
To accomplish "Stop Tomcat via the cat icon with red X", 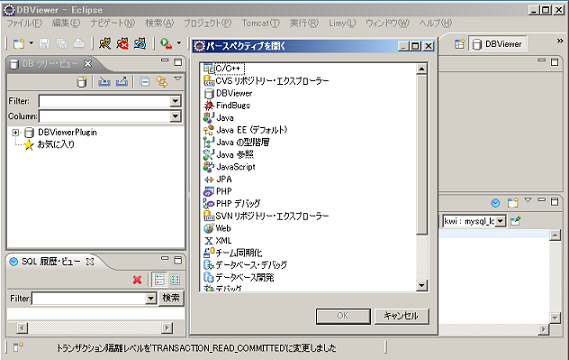I will [122, 44].
